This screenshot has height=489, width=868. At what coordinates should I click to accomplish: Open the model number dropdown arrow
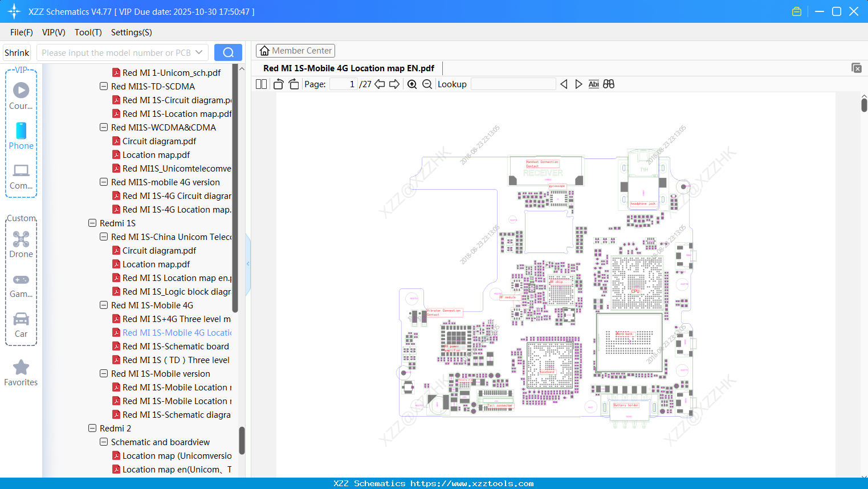[x=199, y=52]
